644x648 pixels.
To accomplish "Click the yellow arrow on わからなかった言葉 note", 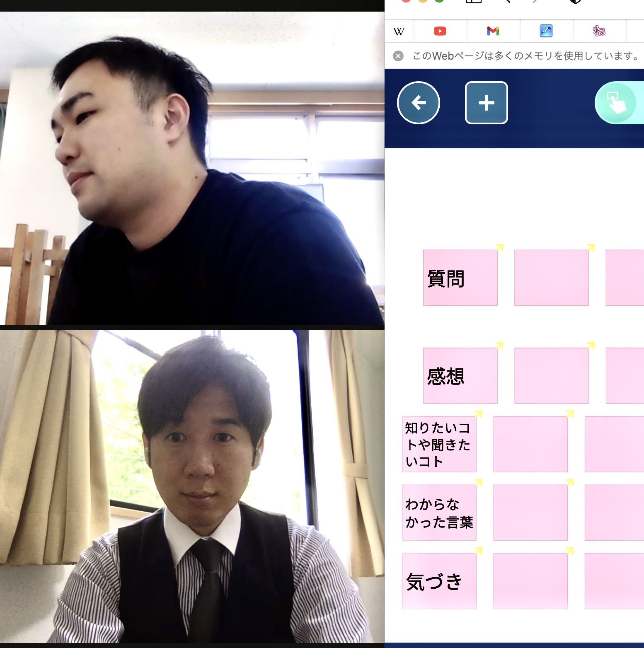I will (x=479, y=482).
